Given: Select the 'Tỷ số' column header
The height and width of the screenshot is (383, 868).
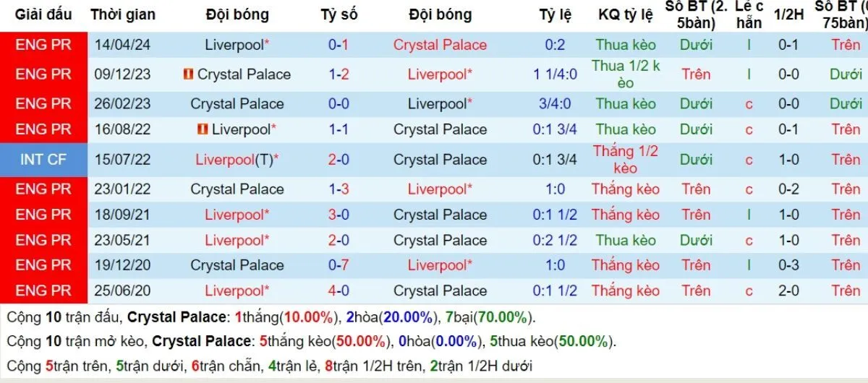Looking at the screenshot, I should [x=339, y=15].
